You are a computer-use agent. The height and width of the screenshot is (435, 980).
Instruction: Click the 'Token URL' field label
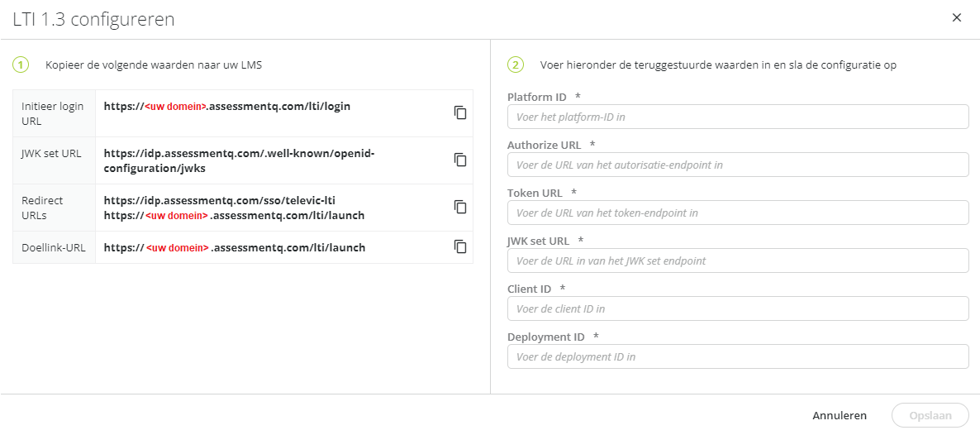click(535, 193)
